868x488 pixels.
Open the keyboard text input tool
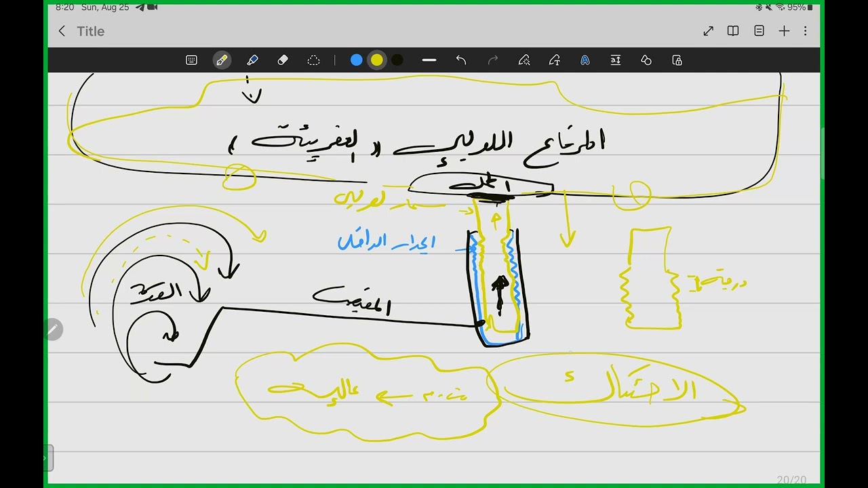tap(191, 60)
